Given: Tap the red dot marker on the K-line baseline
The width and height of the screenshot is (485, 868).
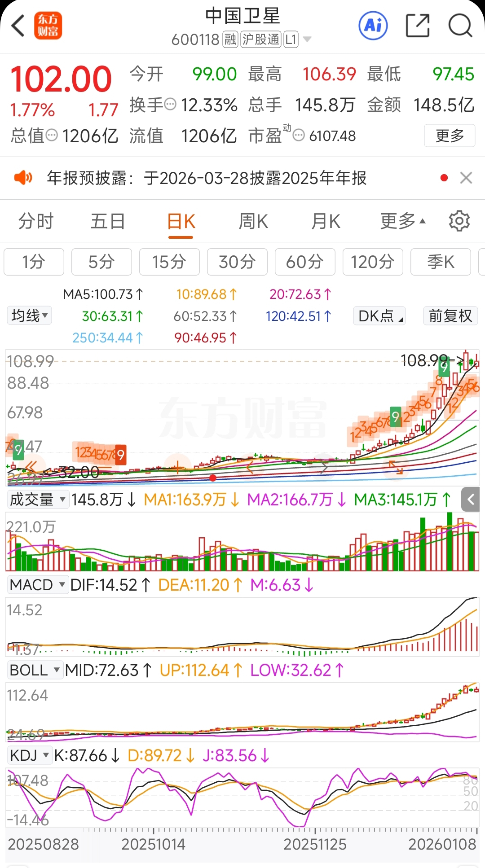Looking at the screenshot, I should (213, 478).
